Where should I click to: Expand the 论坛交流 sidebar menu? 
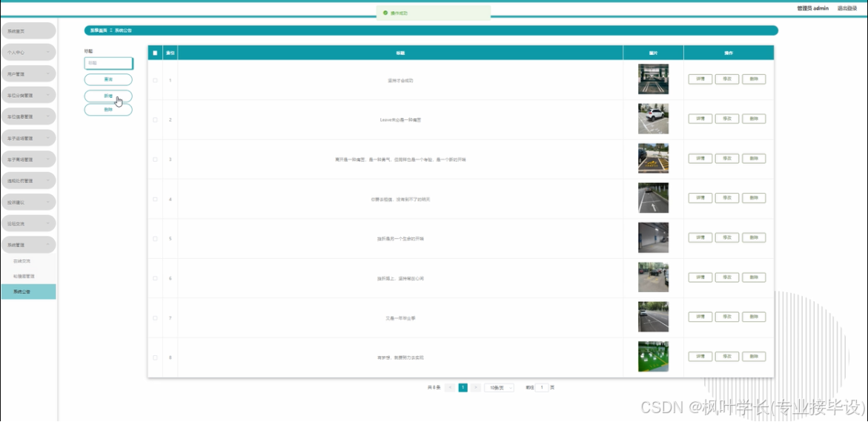(29, 224)
